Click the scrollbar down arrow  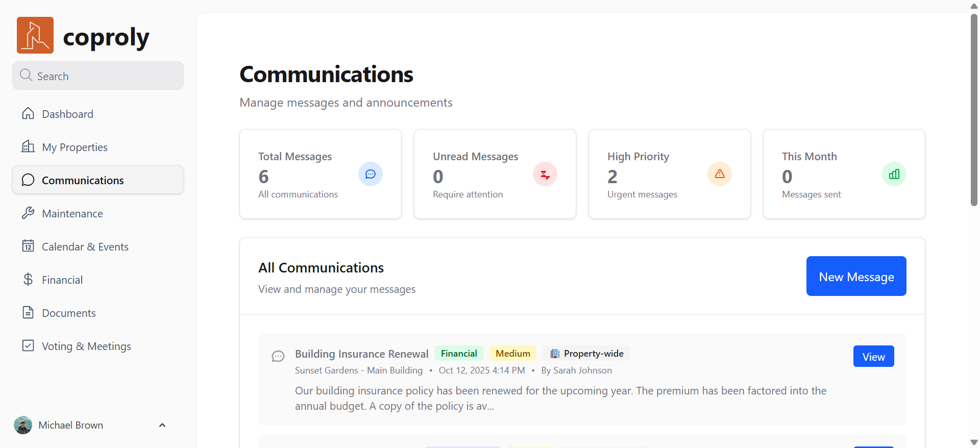coord(974,442)
